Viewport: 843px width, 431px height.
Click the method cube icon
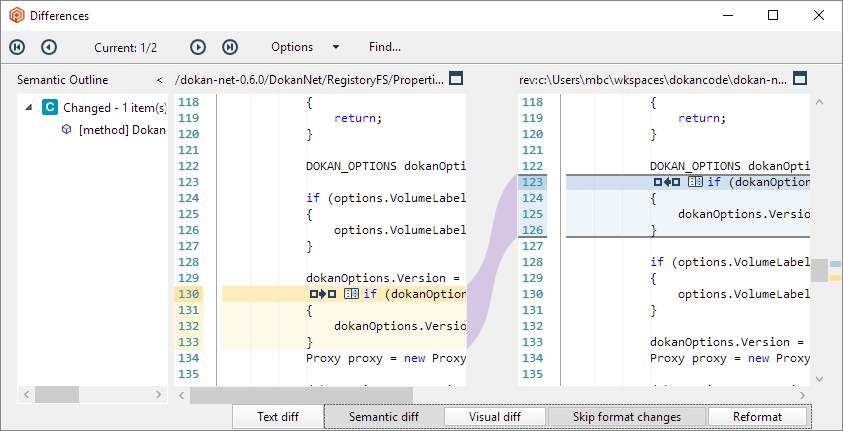[66, 130]
